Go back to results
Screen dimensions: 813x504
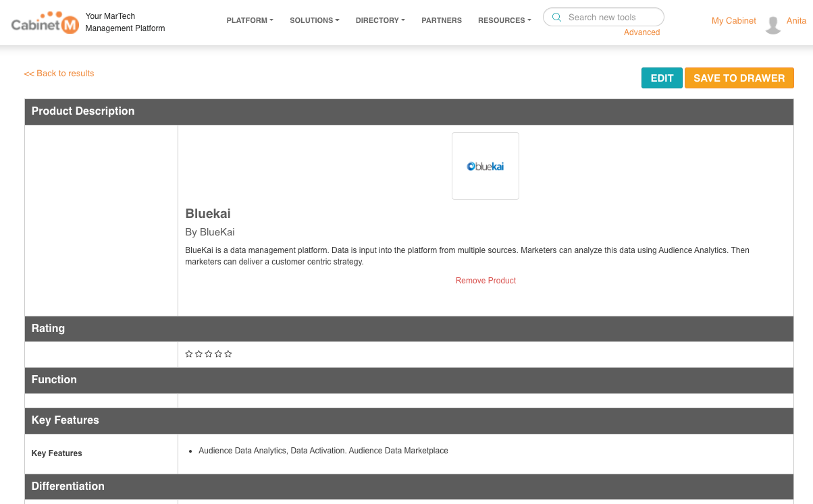coord(59,74)
